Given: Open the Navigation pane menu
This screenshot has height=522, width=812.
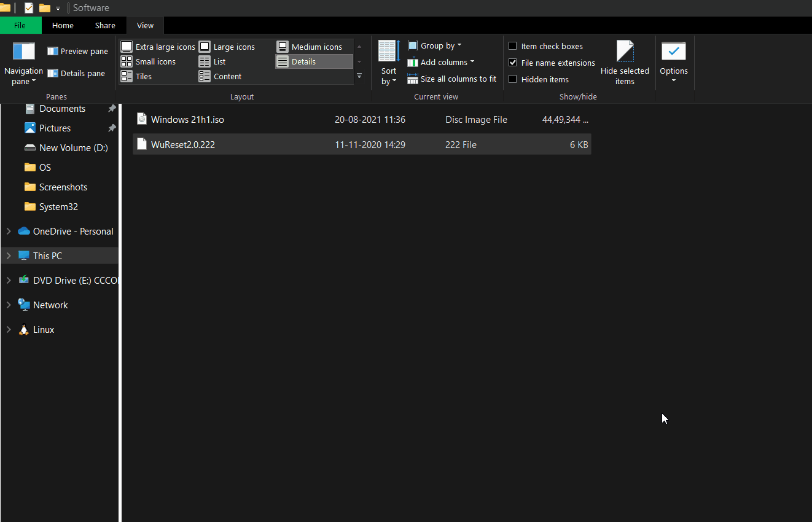Looking at the screenshot, I should click(x=23, y=64).
